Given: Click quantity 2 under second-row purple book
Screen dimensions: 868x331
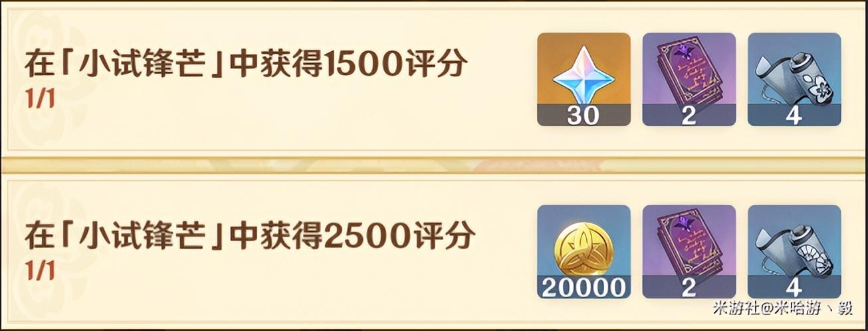Looking at the screenshot, I should click(689, 288).
